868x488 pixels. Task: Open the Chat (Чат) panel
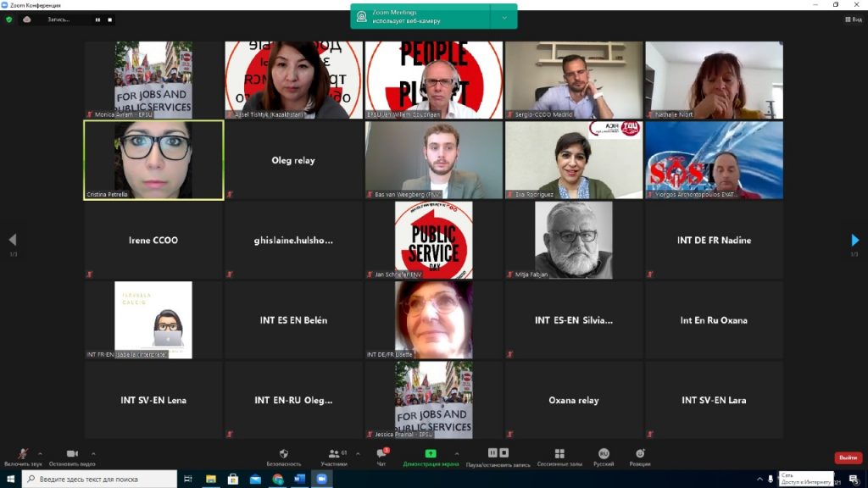pos(381,454)
